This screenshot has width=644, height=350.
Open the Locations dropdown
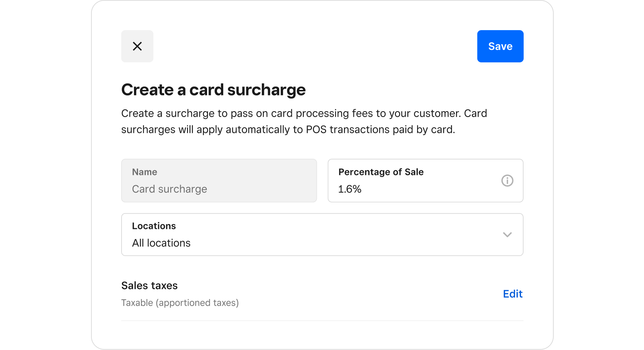tap(322, 235)
